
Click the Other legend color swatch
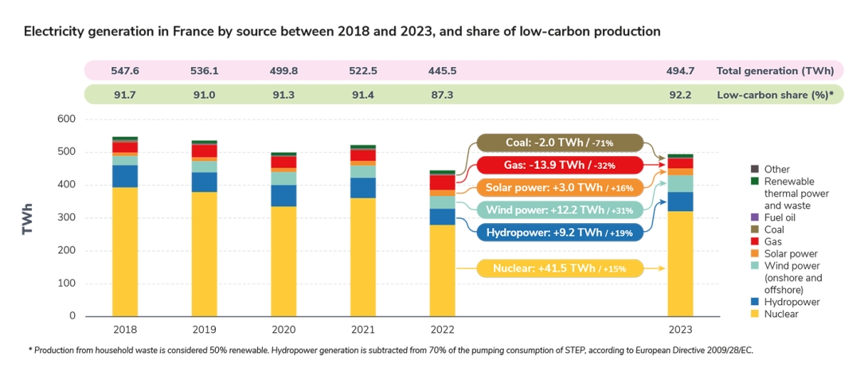[754, 169]
